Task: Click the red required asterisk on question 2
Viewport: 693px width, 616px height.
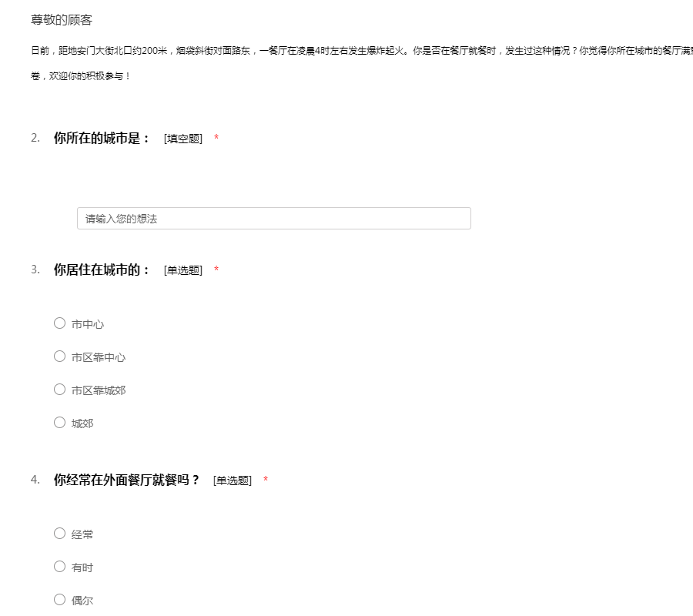Action: pos(216,139)
